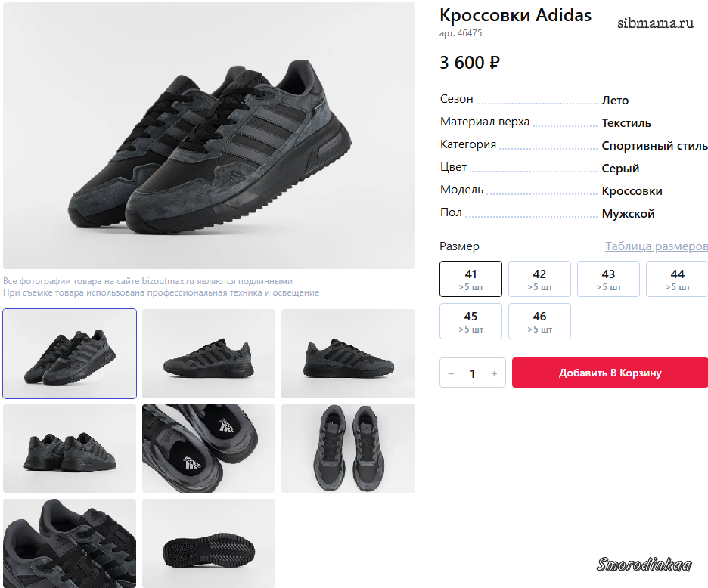View rear-angle sneaker pair thumbnail

tap(70, 448)
